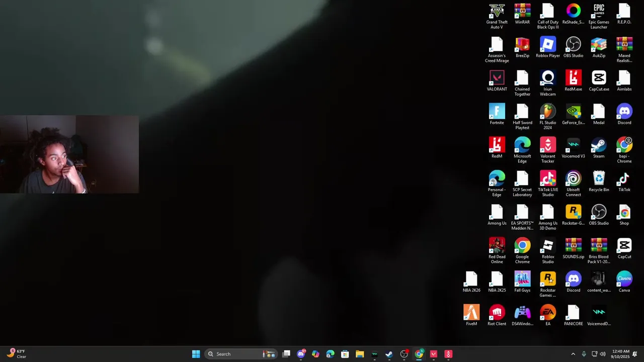Select the Personal - Edge shortcut
The width and height of the screenshot is (644, 362).
497,184
